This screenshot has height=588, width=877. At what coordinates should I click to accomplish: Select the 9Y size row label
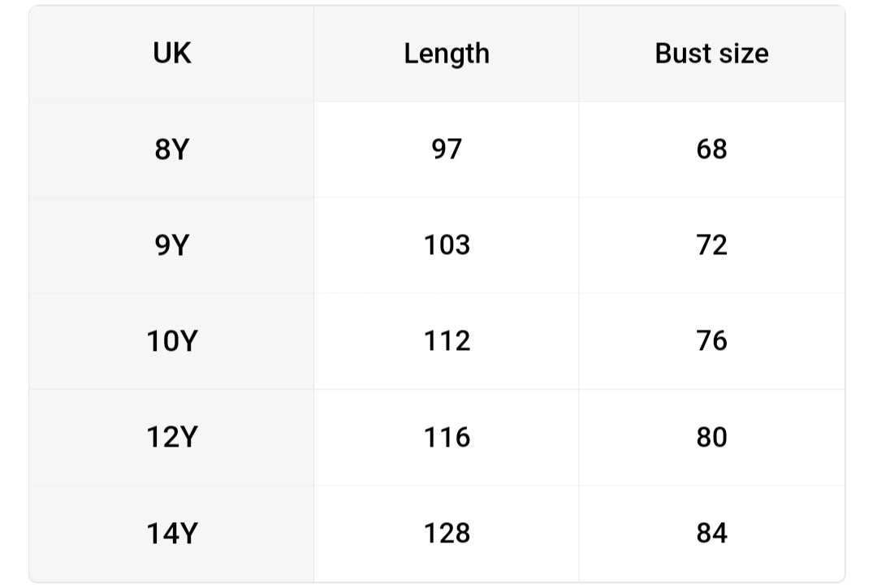pyautogui.click(x=171, y=245)
